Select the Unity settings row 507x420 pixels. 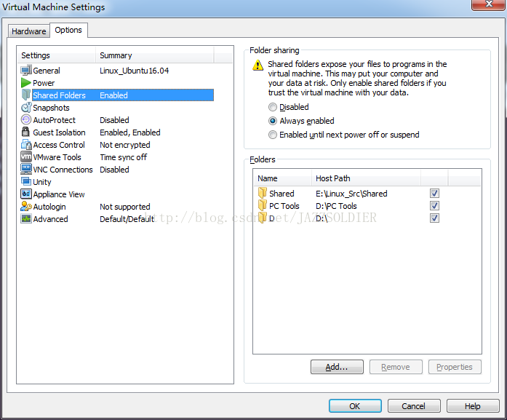117,181
